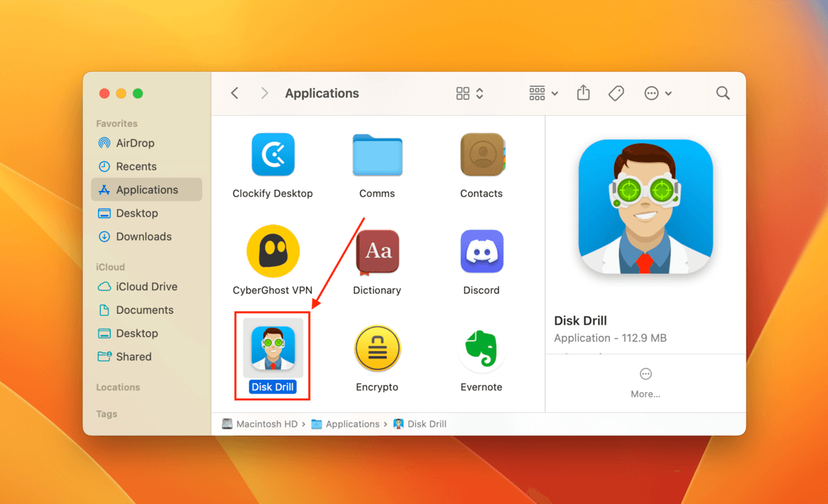Click the Share toolbar icon
Screen dimensions: 828x504
pyautogui.click(x=583, y=92)
